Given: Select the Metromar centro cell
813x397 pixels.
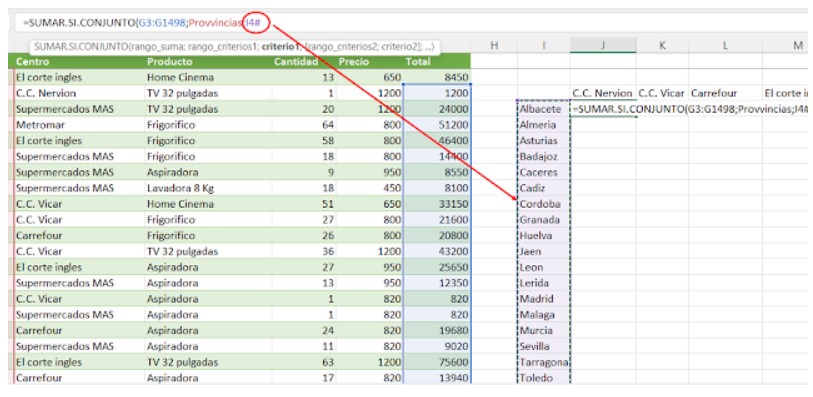Looking at the screenshot, I should tap(79, 125).
